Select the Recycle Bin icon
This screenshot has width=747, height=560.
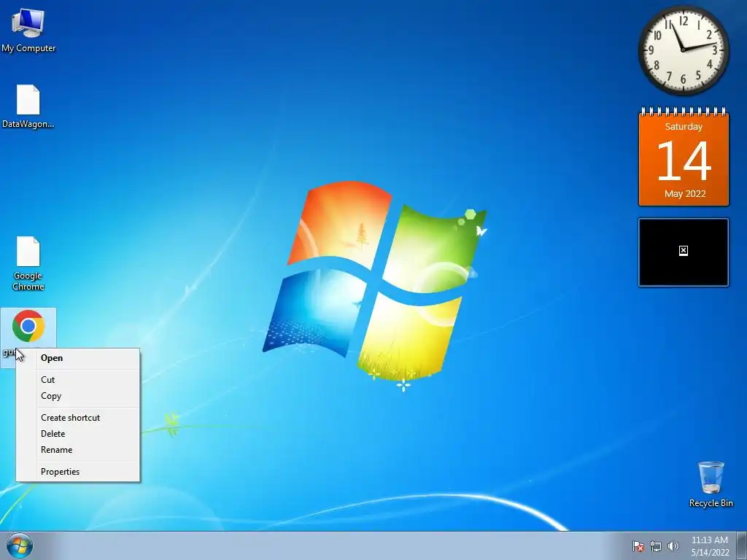tap(711, 484)
